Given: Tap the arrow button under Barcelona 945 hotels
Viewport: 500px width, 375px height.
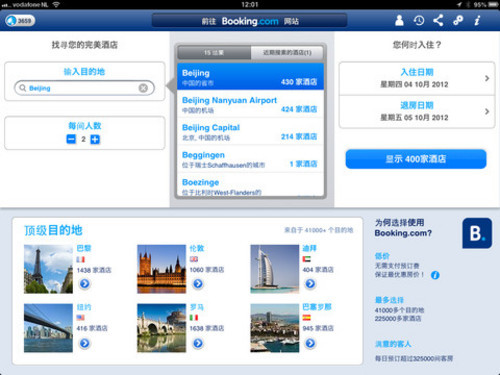Looking at the screenshot, I should [310, 343].
